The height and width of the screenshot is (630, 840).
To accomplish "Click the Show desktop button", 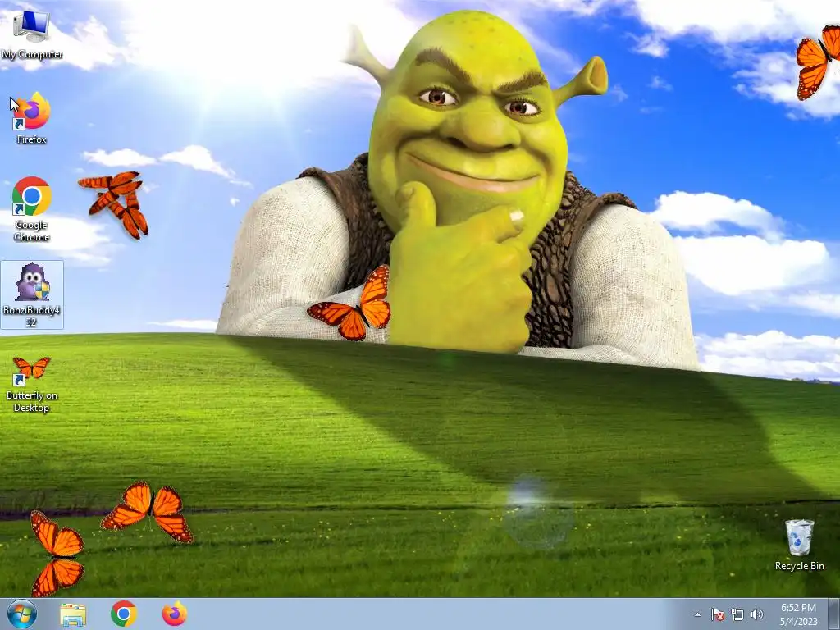I will pyautogui.click(x=834, y=614).
